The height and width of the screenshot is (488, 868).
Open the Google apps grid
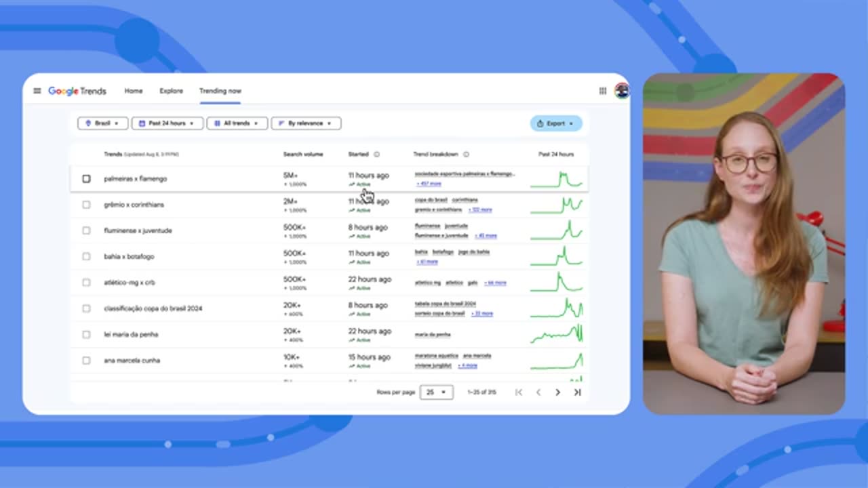point(602,91)
